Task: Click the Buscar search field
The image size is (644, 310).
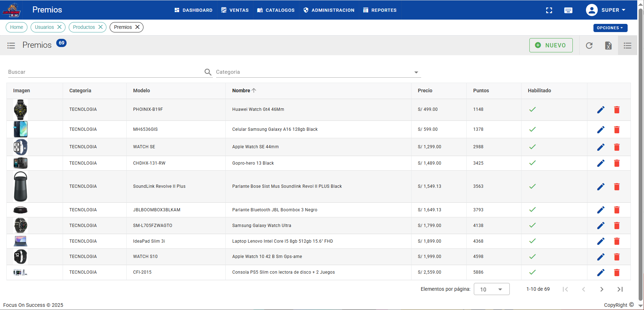Action: (x=105, y=72)
